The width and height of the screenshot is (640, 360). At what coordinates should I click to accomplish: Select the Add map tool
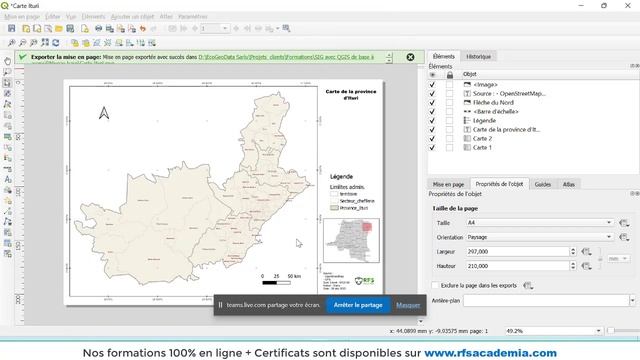pos(7,115)
